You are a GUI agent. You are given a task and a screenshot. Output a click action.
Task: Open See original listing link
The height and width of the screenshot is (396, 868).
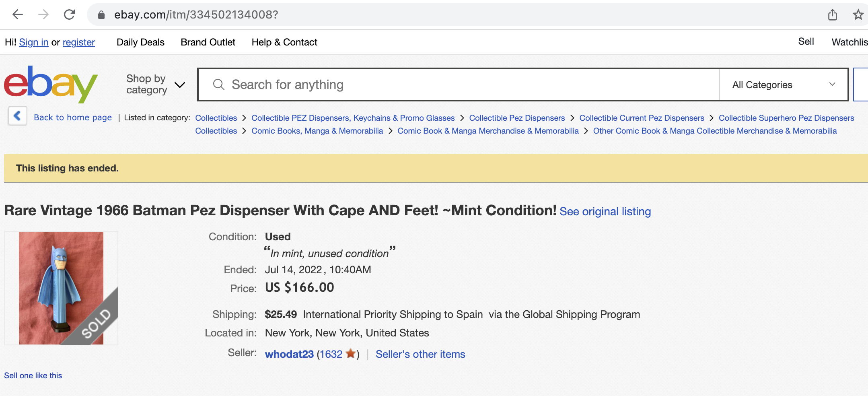pyautogui.click(x=605, y=211)
